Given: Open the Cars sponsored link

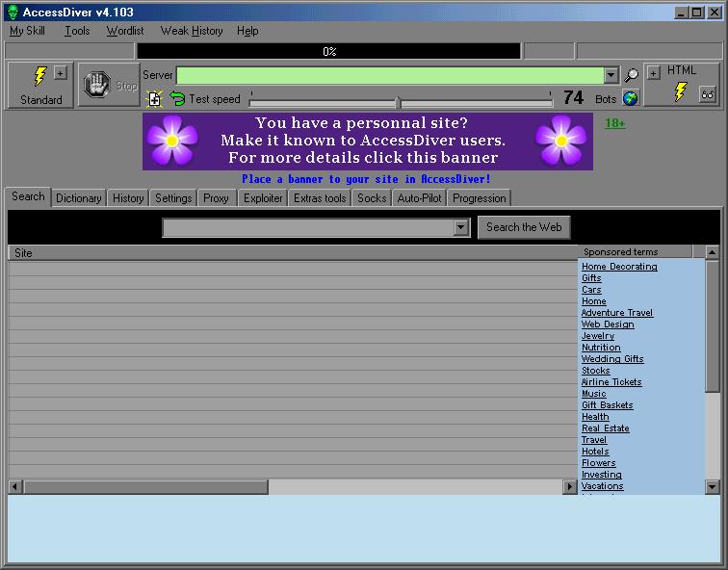Looking at the screenshot, I should tap(591, 290).
